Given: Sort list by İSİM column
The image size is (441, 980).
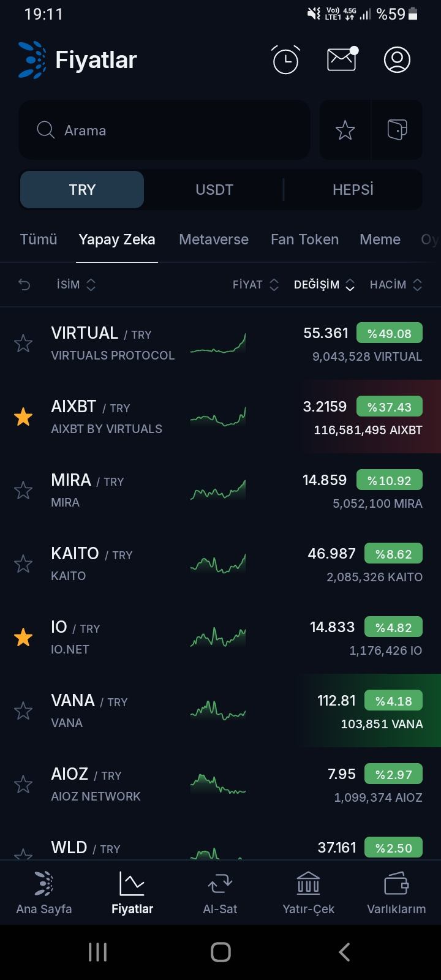Looking at the screenshot, I should 76,284.
